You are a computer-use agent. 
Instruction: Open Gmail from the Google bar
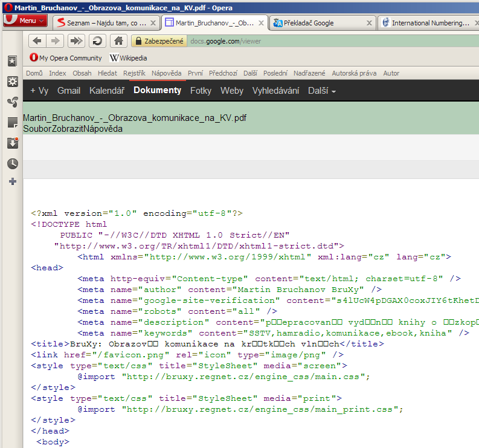pos(69,91)
